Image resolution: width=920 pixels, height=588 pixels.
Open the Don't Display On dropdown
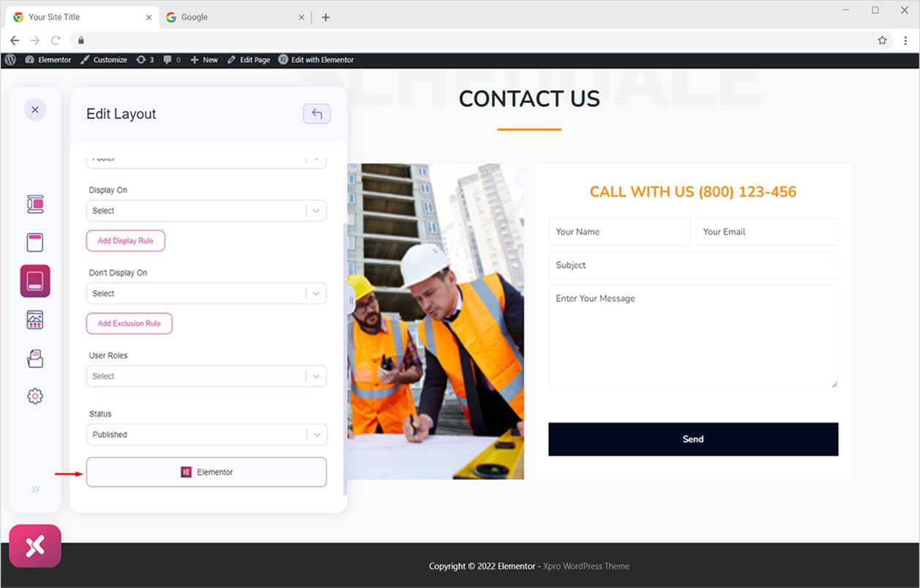click(206, 293)
